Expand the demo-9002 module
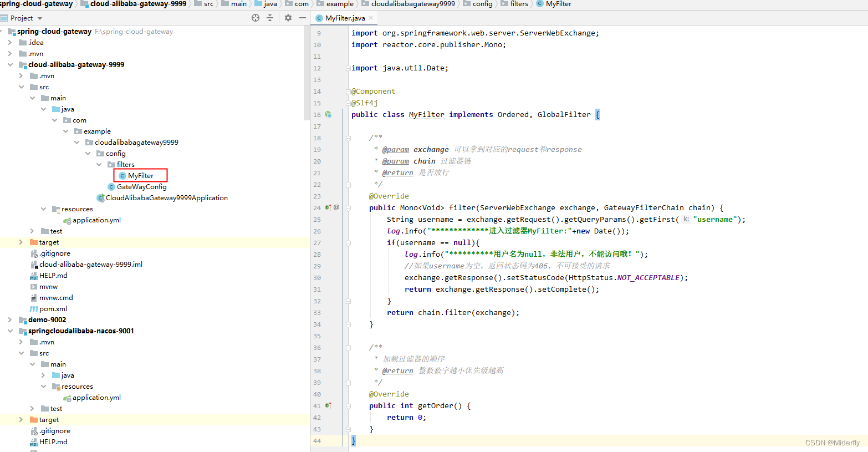Viewport: 868px width, 452px height. pyautogui.click(x=10, y=320)
